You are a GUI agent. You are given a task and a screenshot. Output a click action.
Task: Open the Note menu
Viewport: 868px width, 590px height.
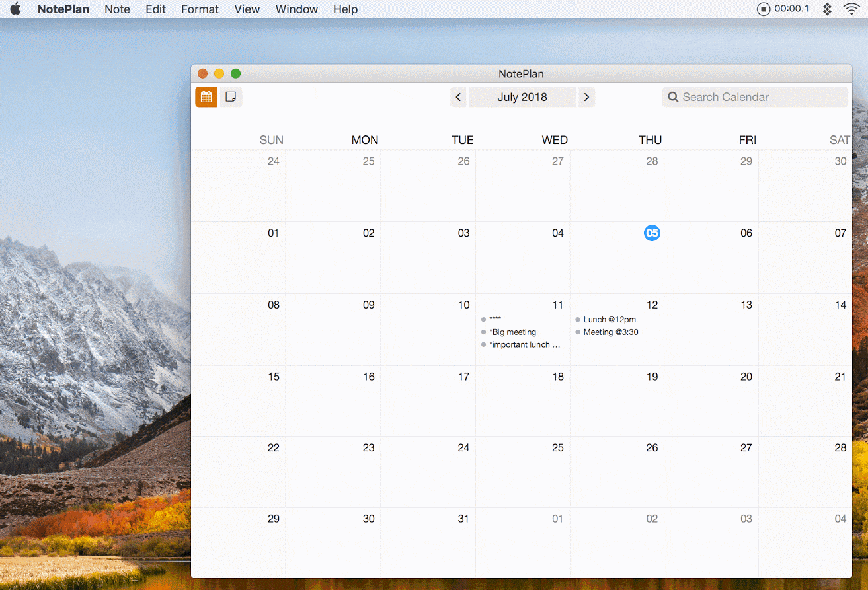117,9
